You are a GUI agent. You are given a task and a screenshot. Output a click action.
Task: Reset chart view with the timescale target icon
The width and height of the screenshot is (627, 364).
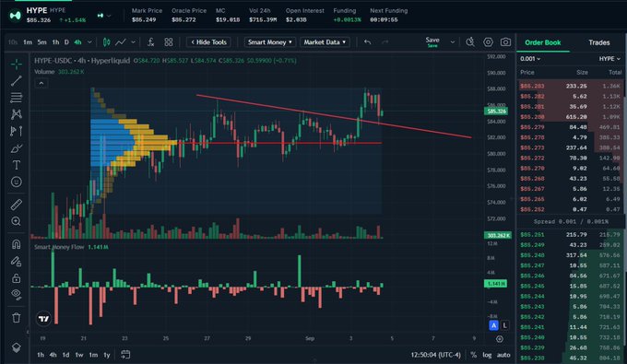[x=500, y=339]
